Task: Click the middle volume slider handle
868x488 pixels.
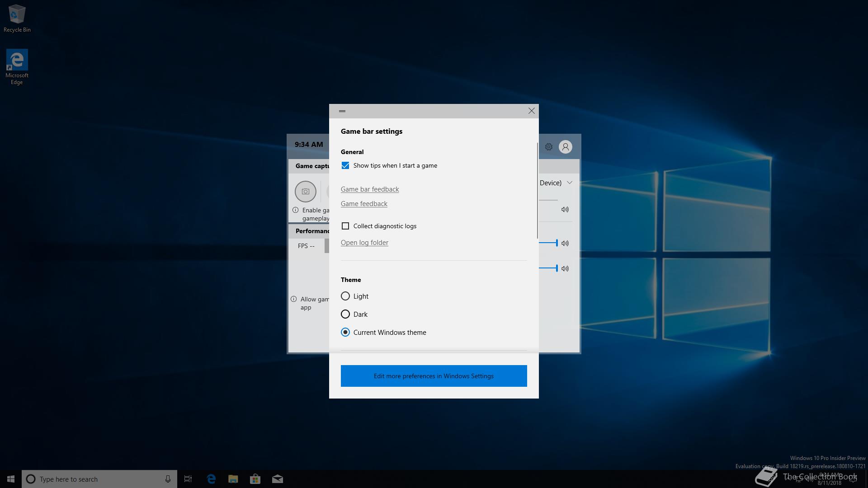Action: (x=557, y=243)
